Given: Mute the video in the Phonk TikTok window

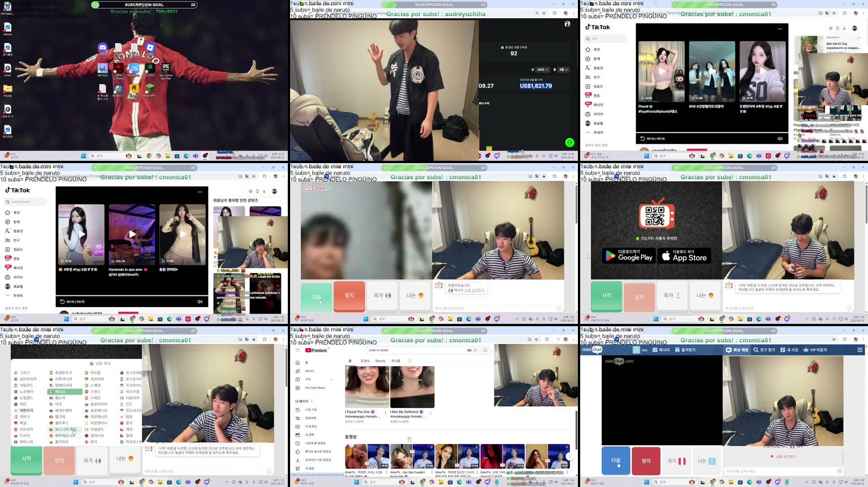Looking at the screenshot, I should pos(780,139).
